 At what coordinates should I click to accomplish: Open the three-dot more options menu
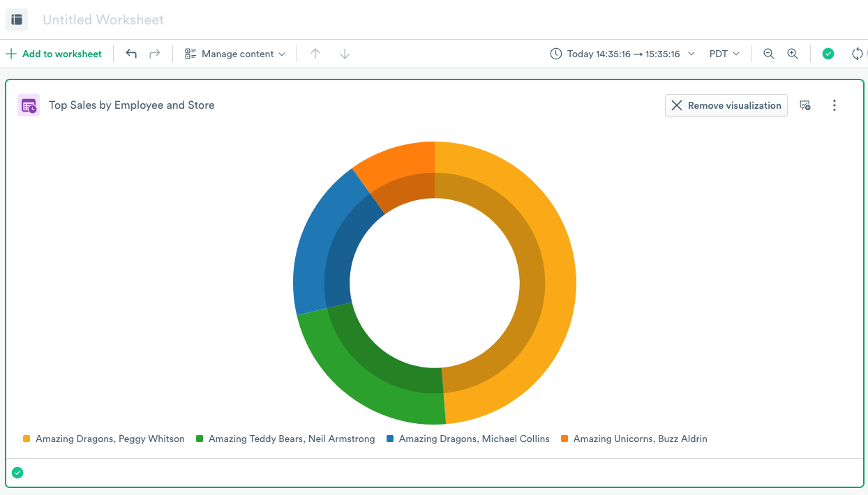835,105
